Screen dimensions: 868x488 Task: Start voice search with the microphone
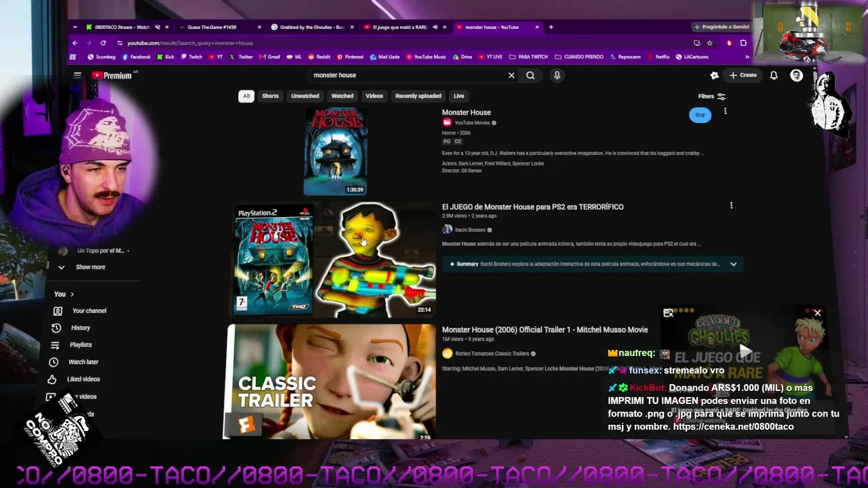point(557,75)
